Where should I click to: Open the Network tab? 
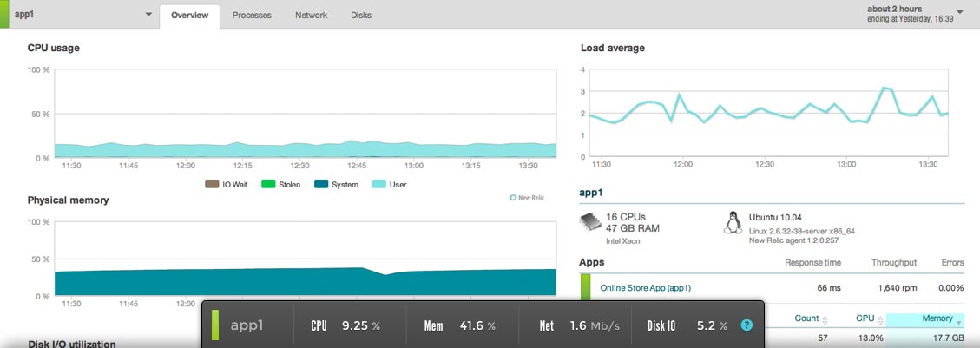[x=312, y=16]
